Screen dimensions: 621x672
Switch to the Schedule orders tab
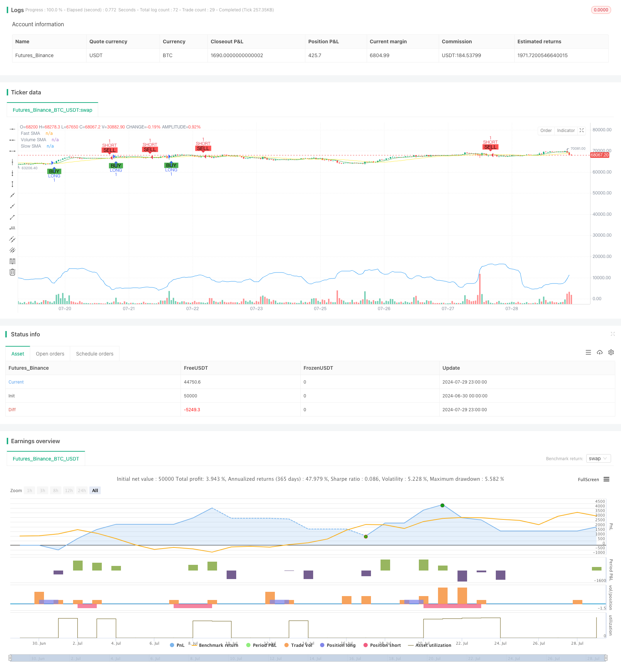pos(95,354)
